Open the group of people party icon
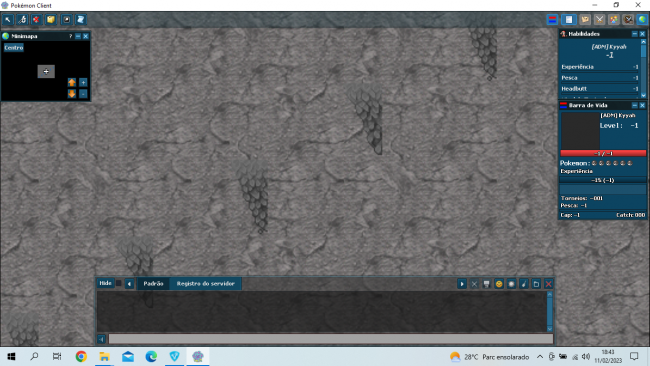The image size is (650, 366). tap(614, 19)
